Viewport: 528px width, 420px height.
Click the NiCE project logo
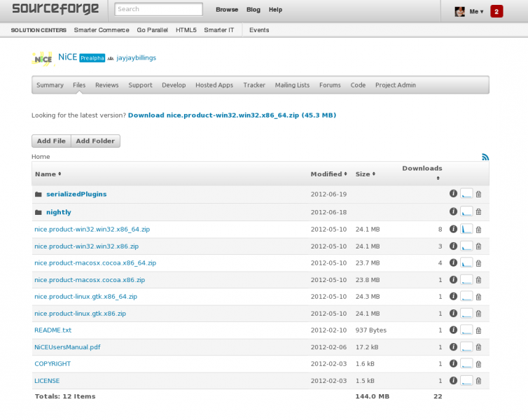(43, 59)
